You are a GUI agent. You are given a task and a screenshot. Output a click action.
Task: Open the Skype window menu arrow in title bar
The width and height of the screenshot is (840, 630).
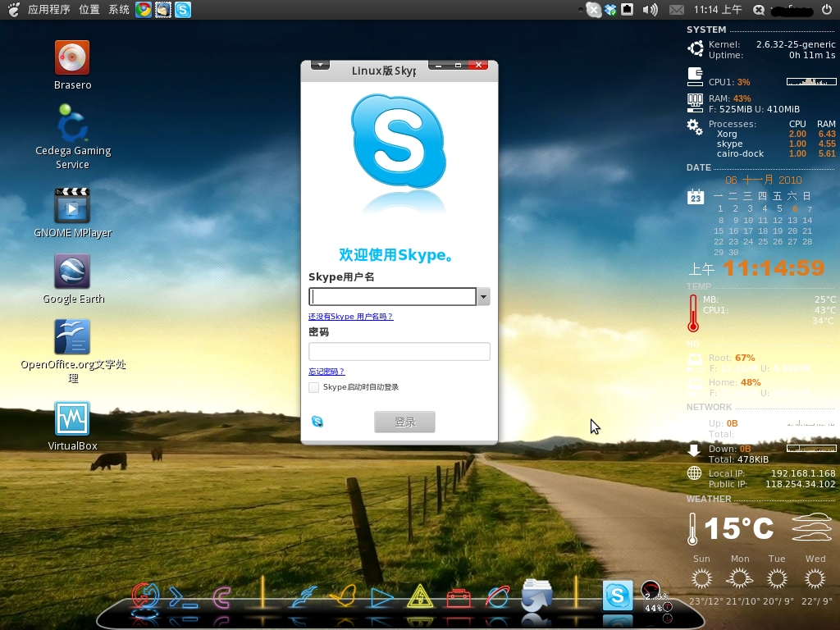[321, 65]
